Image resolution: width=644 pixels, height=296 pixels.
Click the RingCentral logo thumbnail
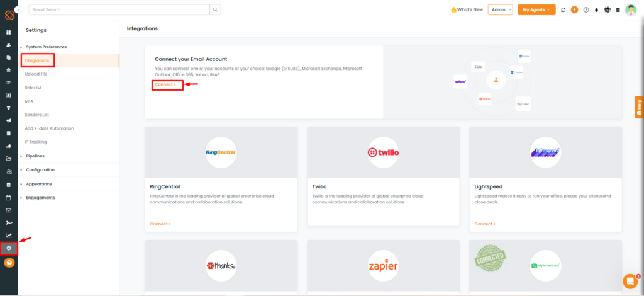[x=221, y=152]
